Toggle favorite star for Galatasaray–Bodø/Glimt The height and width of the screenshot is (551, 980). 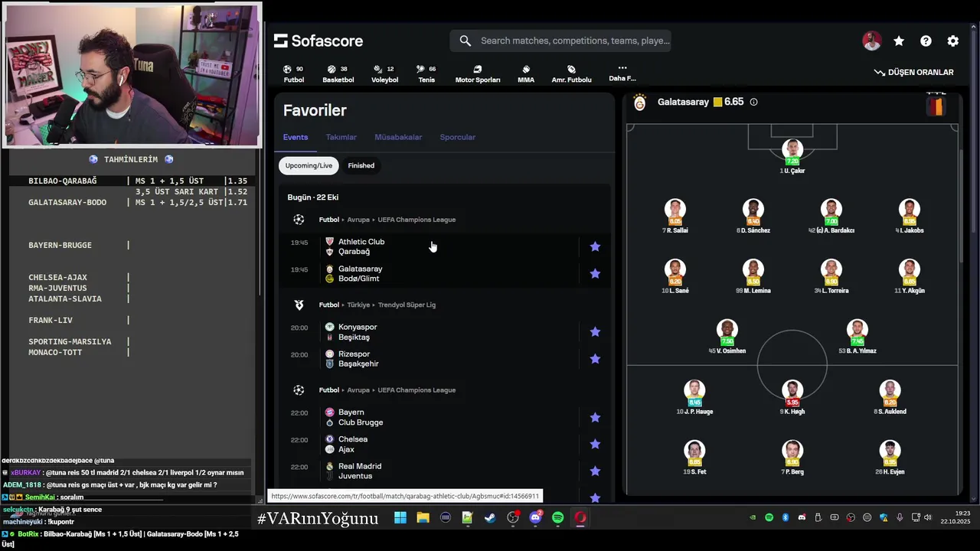(x=595, y=273)
